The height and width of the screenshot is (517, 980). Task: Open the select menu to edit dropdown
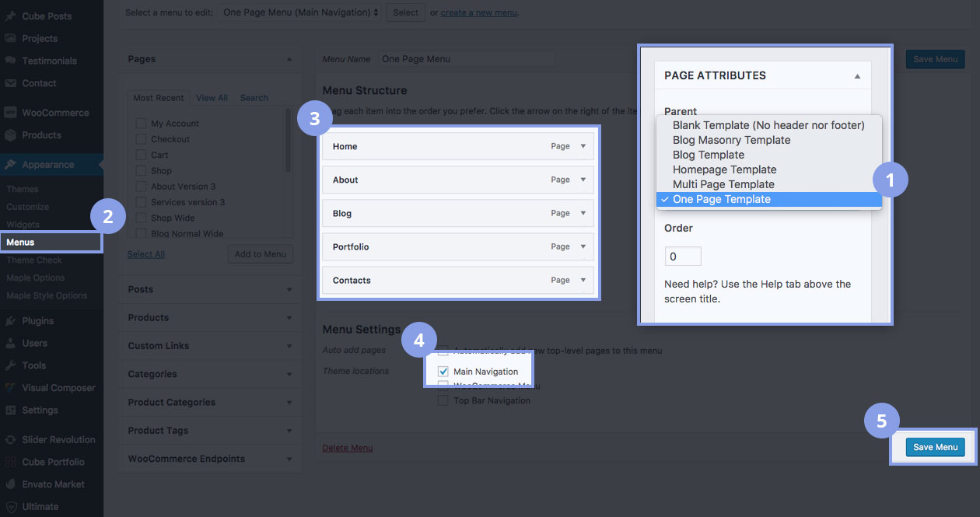(x=299, y=12)
